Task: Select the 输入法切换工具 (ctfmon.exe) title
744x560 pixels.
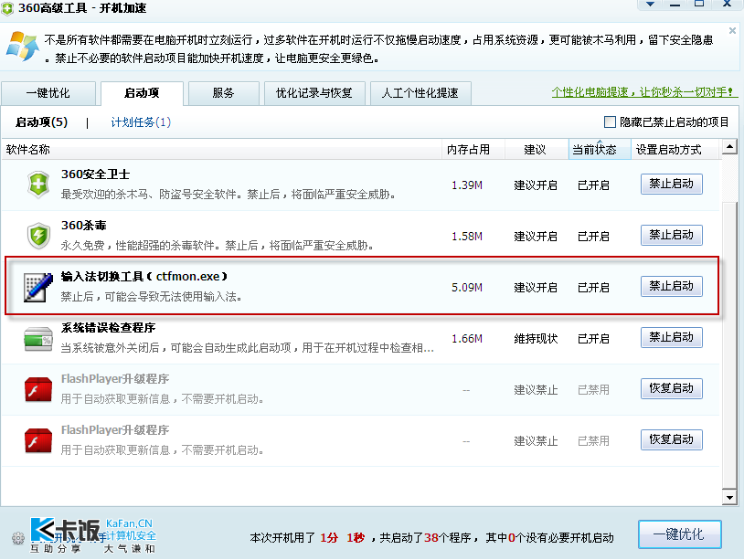Action: tap(144, 277)
